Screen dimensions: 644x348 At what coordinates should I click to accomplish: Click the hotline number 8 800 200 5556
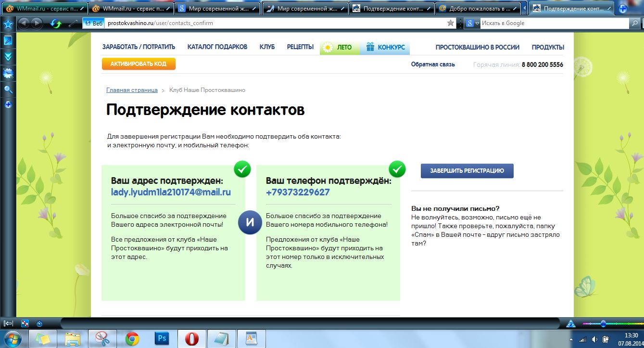542,64
